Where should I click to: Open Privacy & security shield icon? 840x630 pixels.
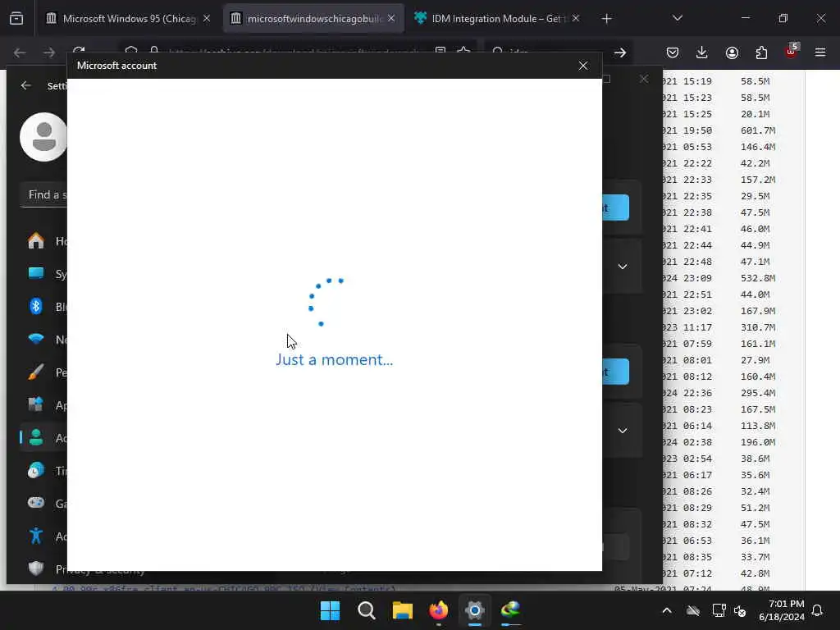coord(36,568)
